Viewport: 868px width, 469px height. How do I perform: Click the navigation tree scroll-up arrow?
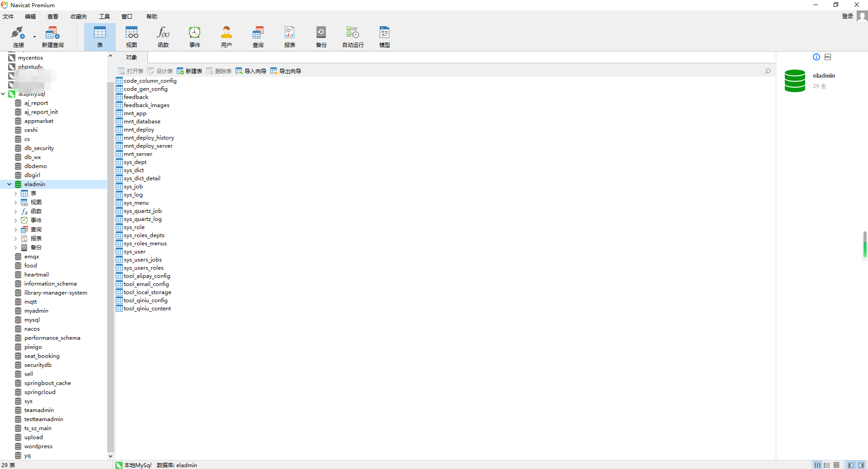[110, 56]
